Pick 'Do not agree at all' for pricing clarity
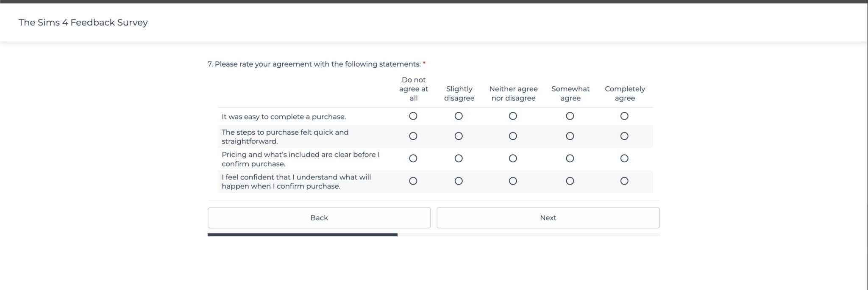The width and height of the screenshot is (868, 290). (413, 158)
